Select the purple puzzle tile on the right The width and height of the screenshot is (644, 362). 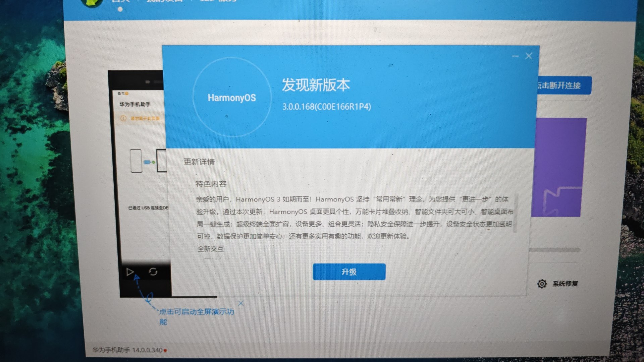point(559,167)
